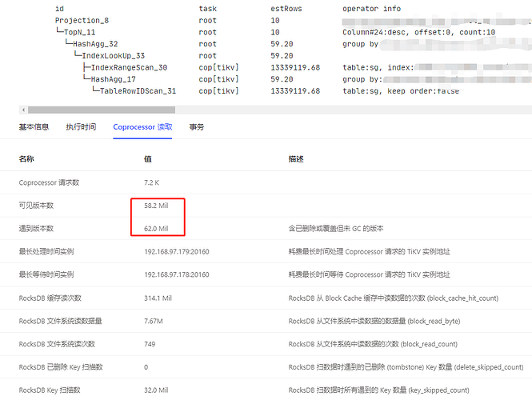Screen dimensions: 532x400
Task: Click the 7.2 K value
Action: tap(151, 182)
